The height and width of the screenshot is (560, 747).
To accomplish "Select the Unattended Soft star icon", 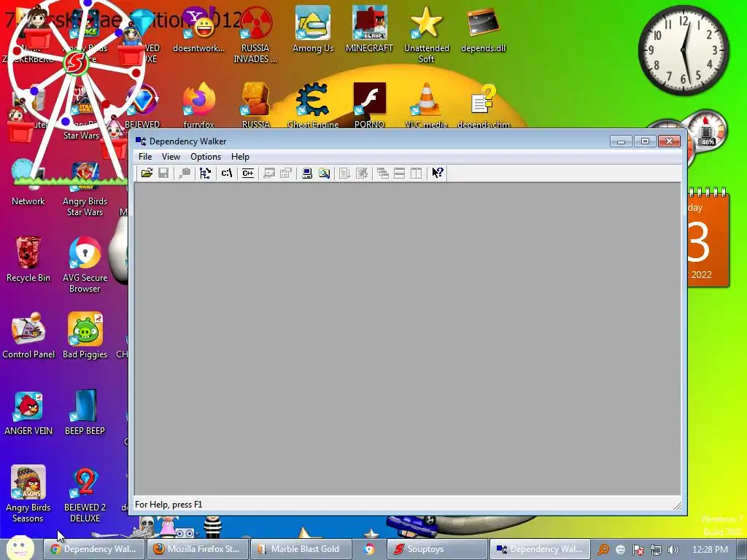I will pos(426,34).
